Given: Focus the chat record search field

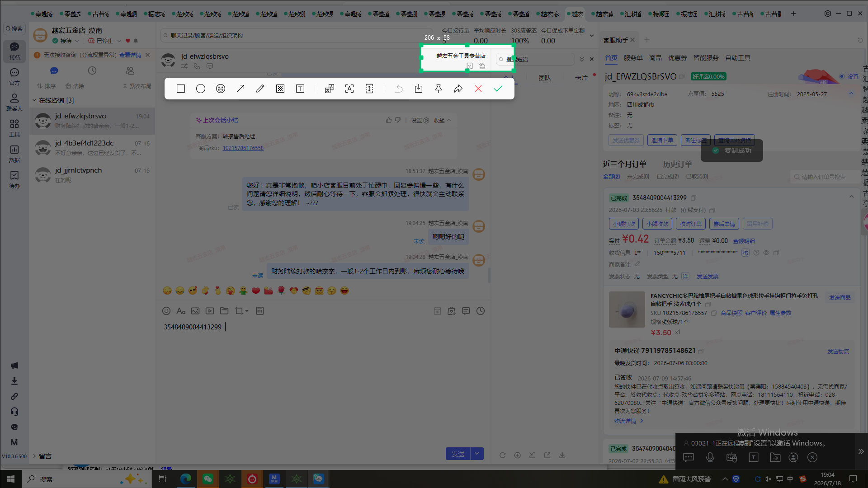Looking at the screenshot, I should pos(296,35).
